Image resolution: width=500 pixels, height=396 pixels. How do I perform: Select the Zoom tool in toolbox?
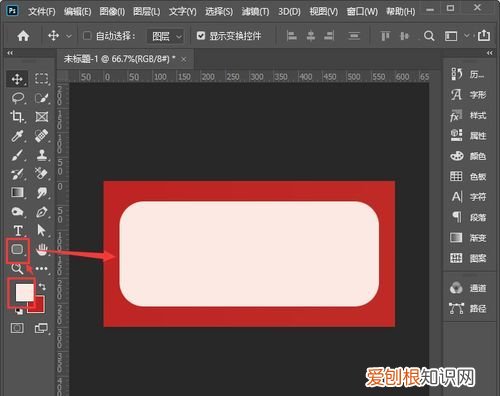point(17,268)
